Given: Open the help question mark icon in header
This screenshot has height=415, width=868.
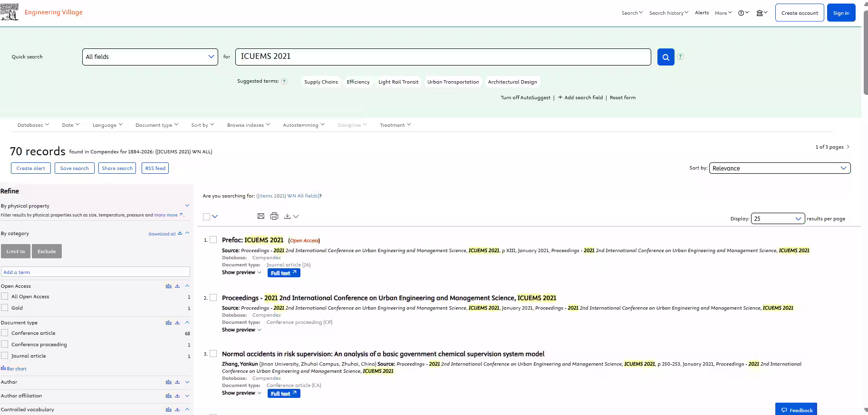Looking at the screenshot, I should point(741,13).
